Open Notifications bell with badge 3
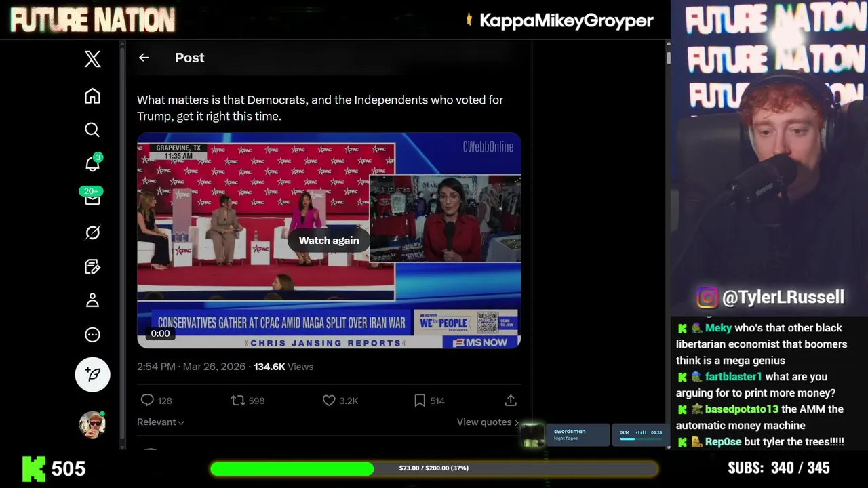Viewport: 868px width, 488px height. click(92, 164)
